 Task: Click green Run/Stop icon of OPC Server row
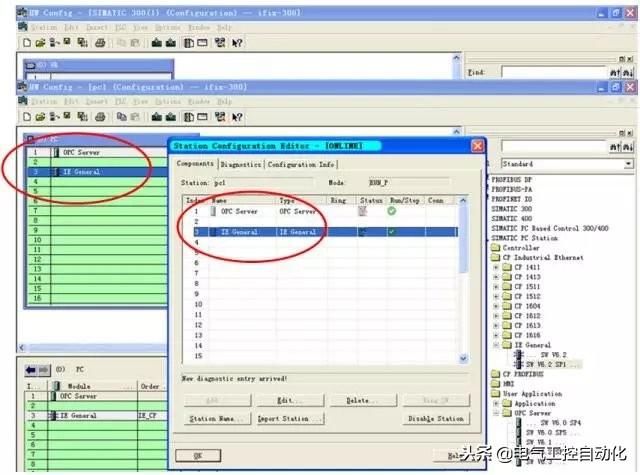(x=391, y=211)
